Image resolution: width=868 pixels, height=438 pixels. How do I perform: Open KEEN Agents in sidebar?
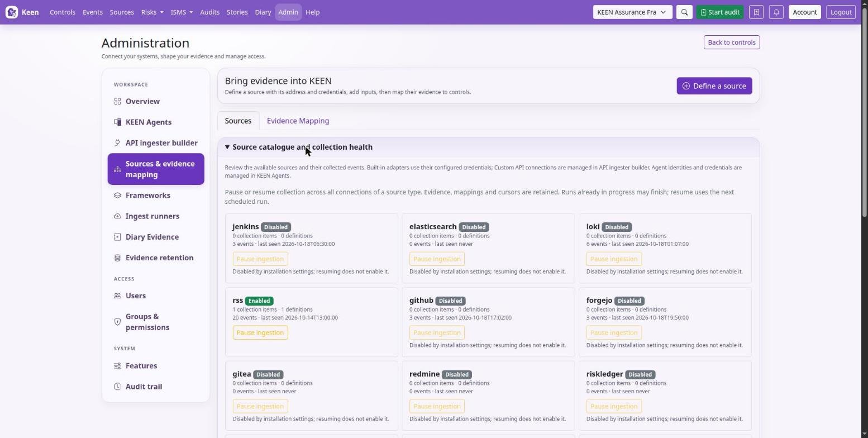[156, 122]
